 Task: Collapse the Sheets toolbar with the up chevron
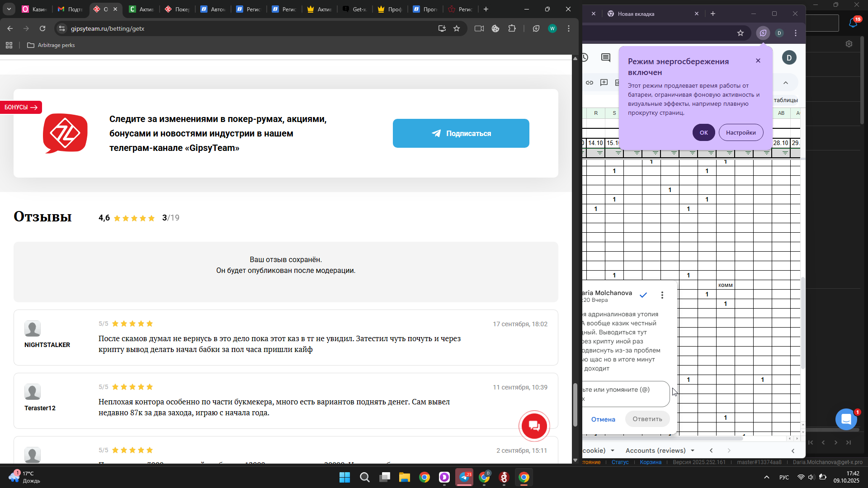tap(786, 83)
